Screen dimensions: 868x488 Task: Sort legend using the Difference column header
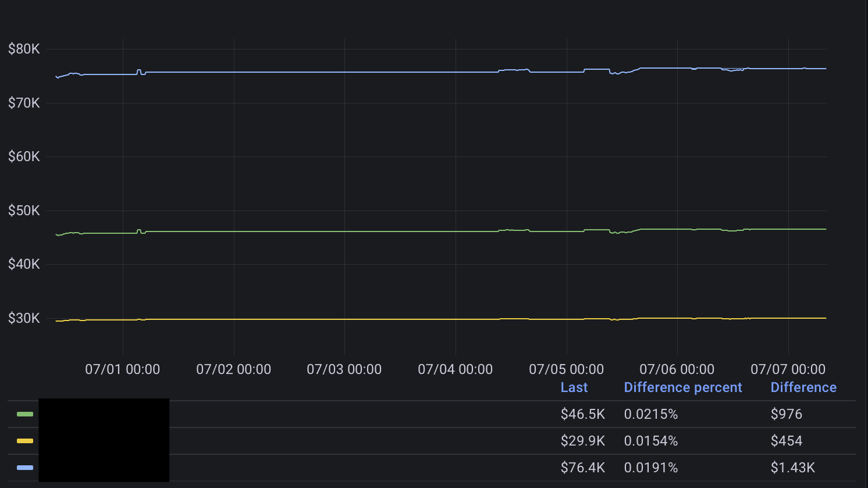803,387
